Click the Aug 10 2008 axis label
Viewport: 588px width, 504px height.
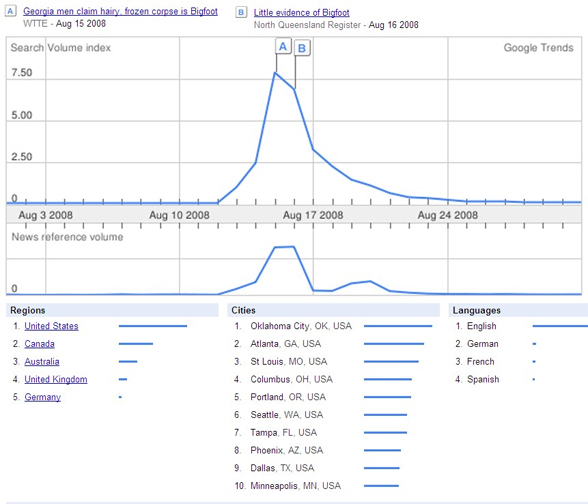179,215
